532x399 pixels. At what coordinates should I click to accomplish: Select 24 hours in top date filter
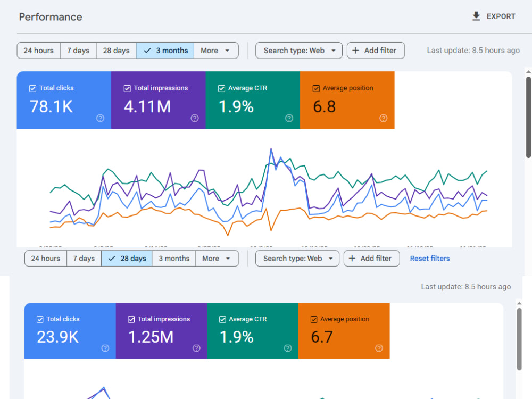pyautogui.click(x=39, y=51)
